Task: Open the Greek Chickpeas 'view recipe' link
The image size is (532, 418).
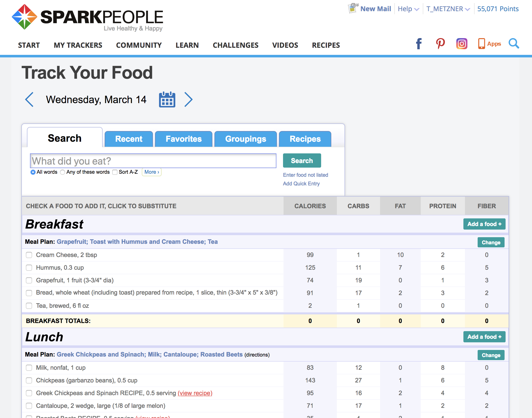Action: coord(195,393)
